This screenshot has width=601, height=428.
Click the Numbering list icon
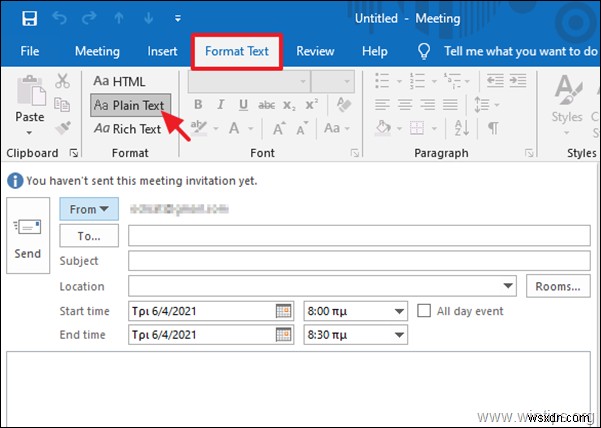point(417,81)
